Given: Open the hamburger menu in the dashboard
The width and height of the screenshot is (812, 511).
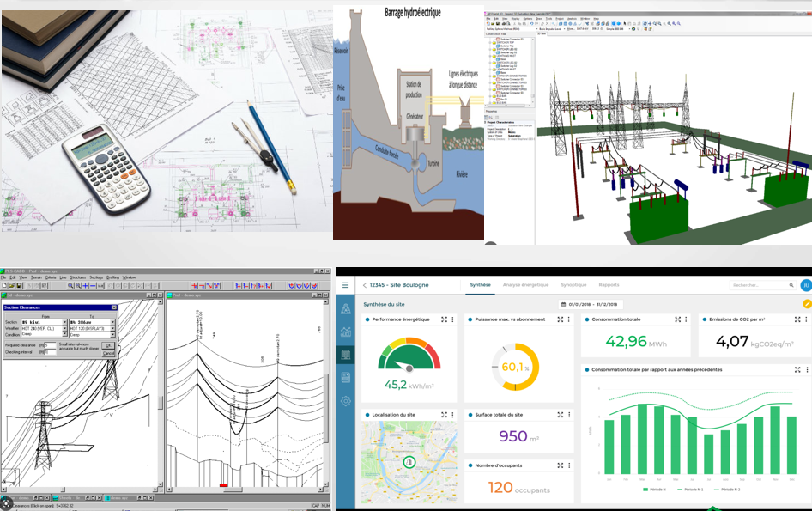Looking at the screenshot, I should pos(345,285).
